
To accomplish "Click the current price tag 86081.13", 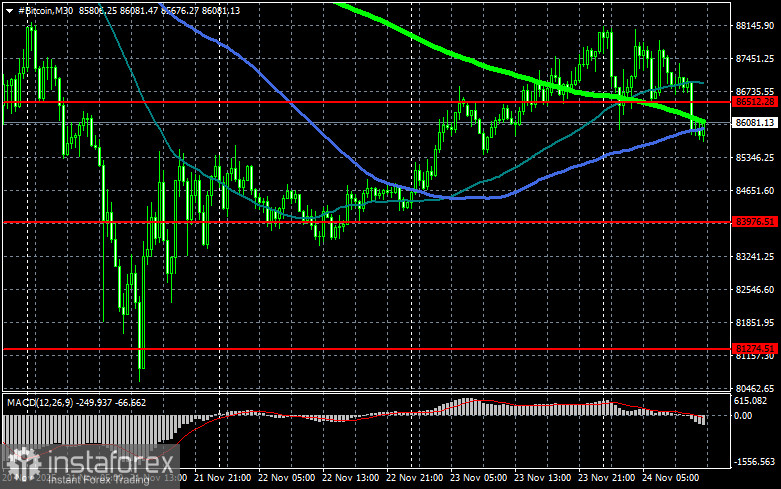I will coord(755,122).
